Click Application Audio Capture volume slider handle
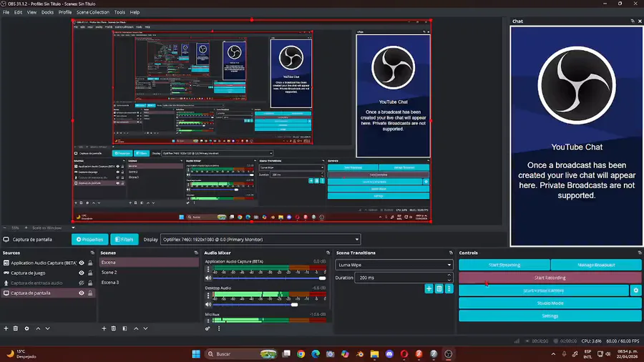The height and width of the screenshot is (362, 644). (323, 278)
